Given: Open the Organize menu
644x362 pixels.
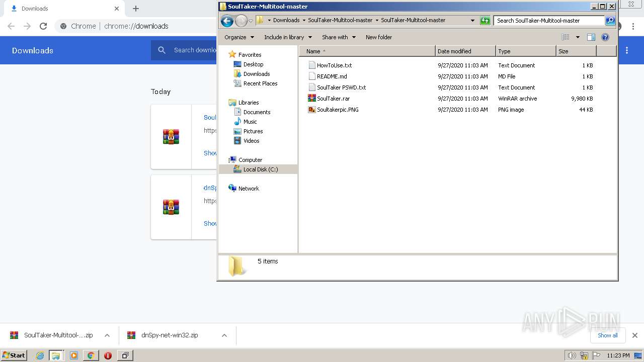Looking at the screenshot, I should tap(239, 37).
